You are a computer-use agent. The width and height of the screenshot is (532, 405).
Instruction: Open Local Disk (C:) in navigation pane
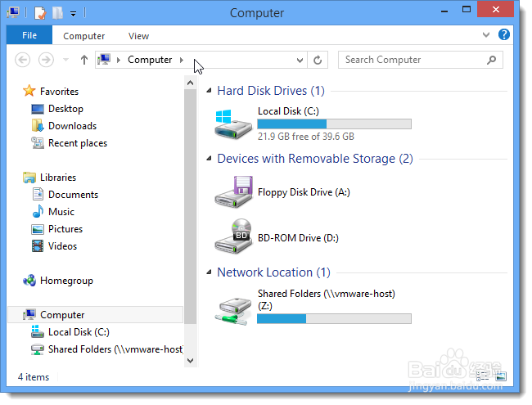point(79,332)
